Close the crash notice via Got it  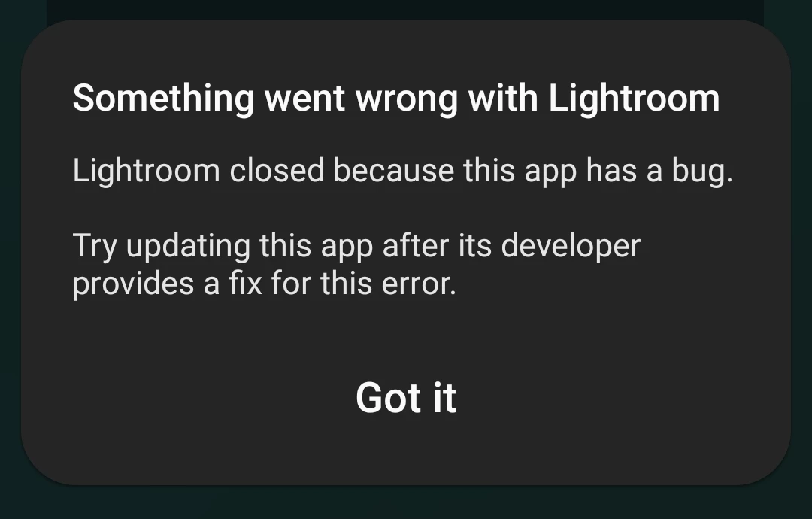click(405, 398)
